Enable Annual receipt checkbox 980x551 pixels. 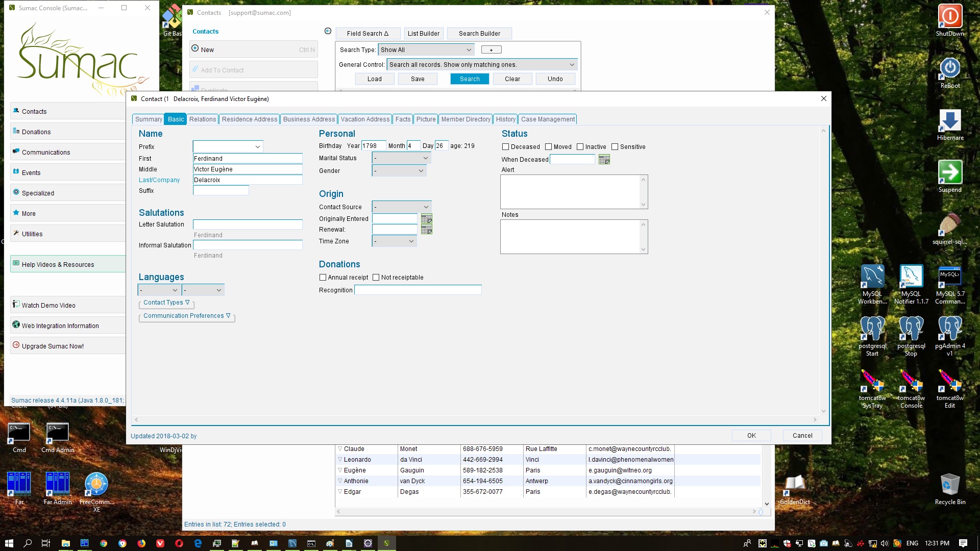[x=323, y=278]
